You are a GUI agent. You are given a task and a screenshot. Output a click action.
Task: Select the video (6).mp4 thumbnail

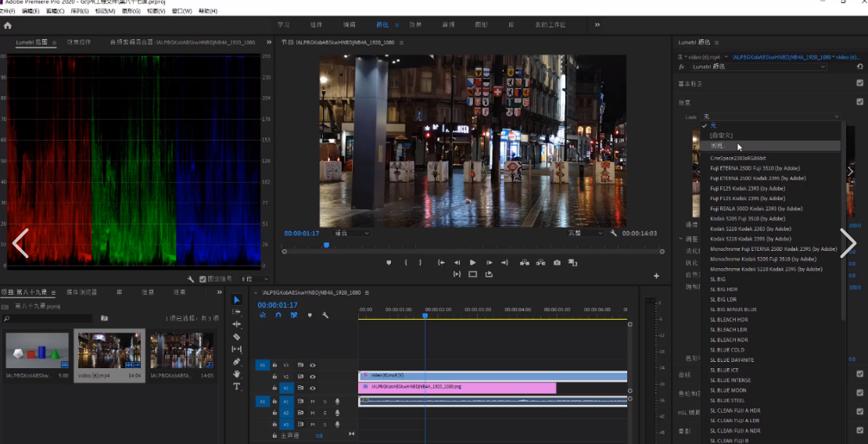(109, 350)
